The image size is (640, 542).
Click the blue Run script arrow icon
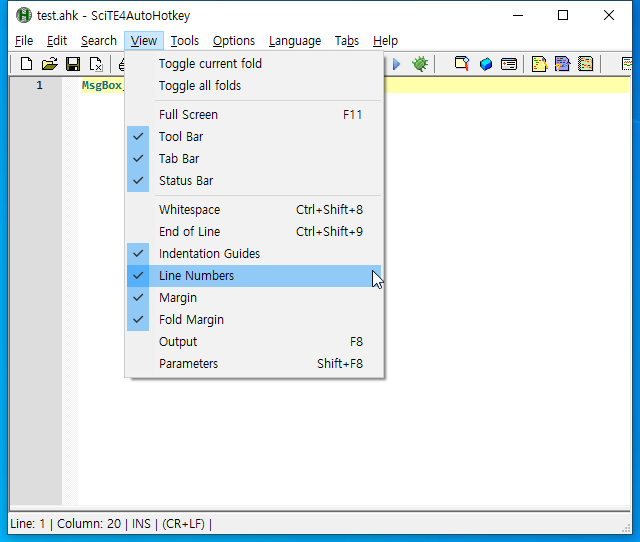point(396,64)
